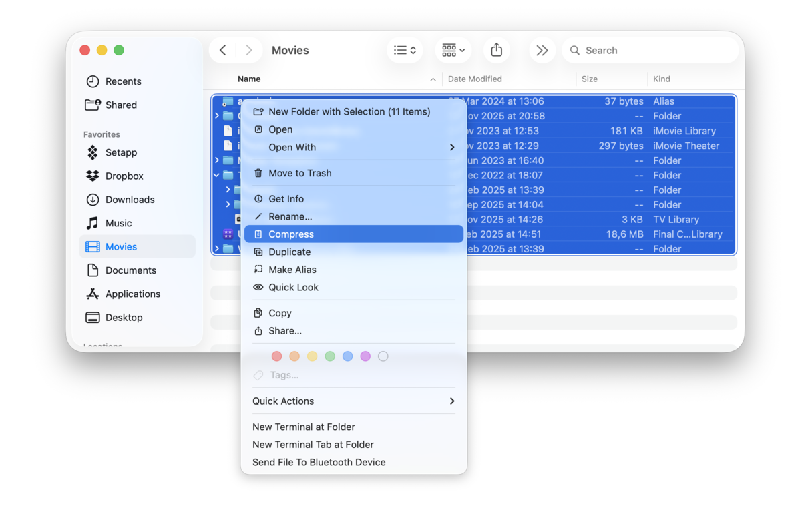Switch to list view with the list icon

[x=405, y=49]
